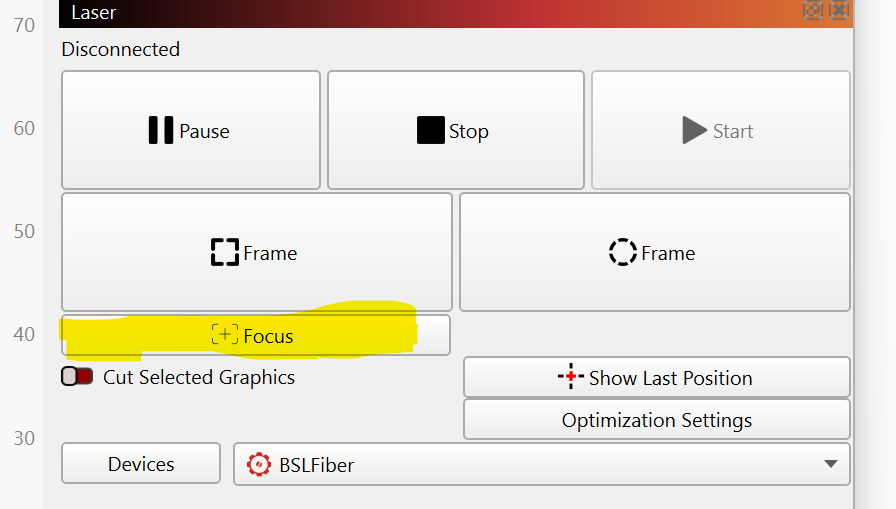Click the Pause icon
This screenshot has height=509, width=896.
pos(161,131)
